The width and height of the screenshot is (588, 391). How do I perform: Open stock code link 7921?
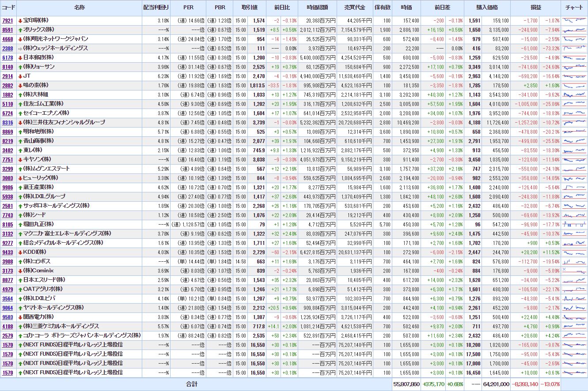click(x=8, y=20)
